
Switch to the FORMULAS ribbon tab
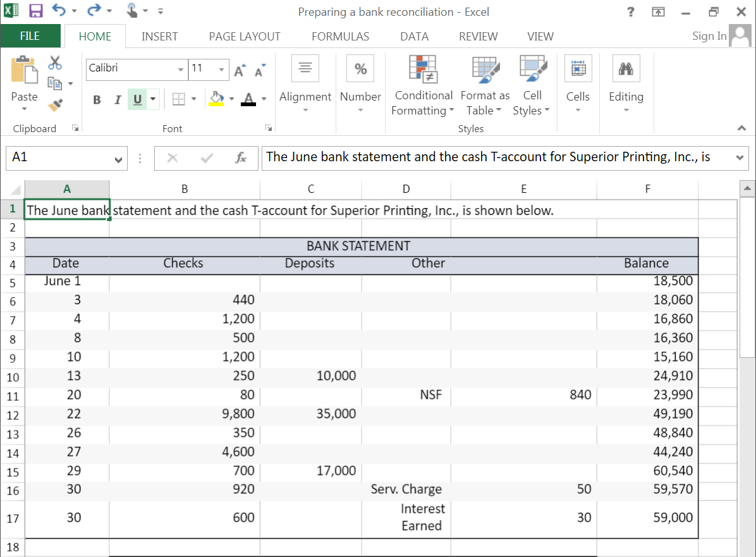click(x=340, y=36)
